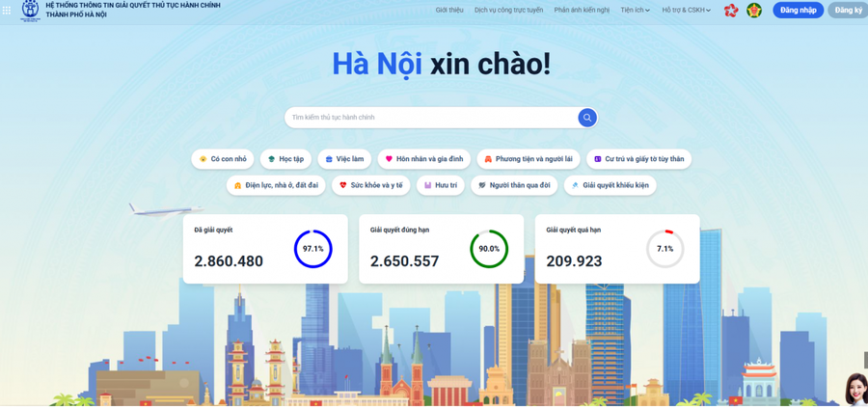Open the Giới thiệu menu item

coord(449,10)
